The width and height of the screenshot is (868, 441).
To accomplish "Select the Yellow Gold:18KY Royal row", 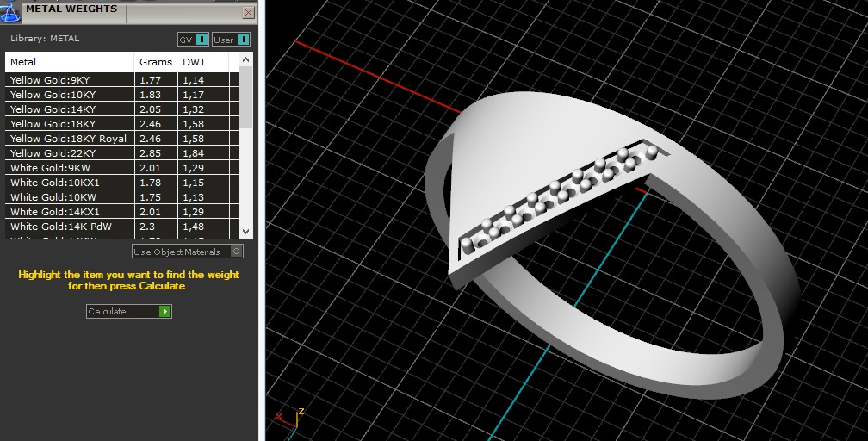I will [x=121, y=139].
